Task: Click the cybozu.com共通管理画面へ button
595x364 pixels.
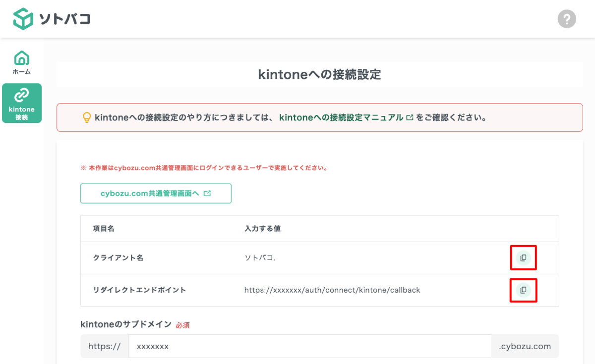Action: coord(156,193)
